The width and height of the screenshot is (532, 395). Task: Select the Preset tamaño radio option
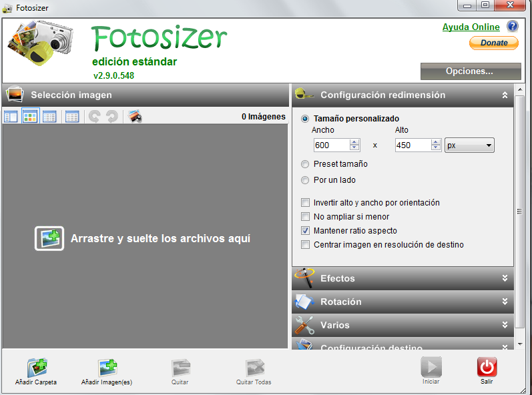(305, 163)
